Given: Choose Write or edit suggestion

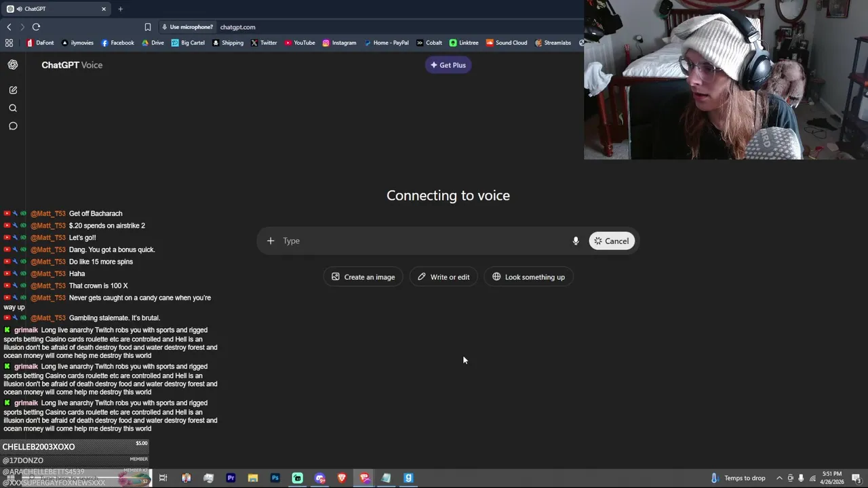Looking at the screenshot, I should [x=443, y=277].
